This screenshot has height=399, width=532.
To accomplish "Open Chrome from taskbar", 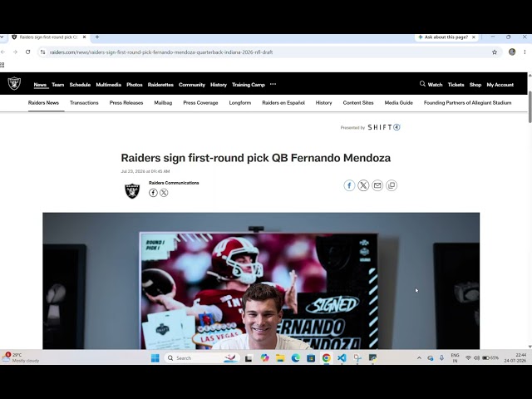I will pyautogui.click(x=327, y=358).
